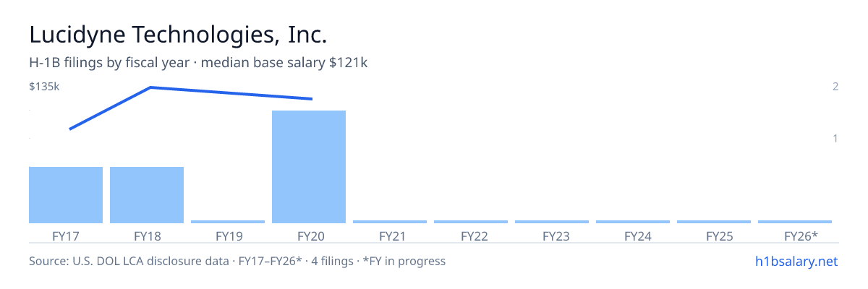
Task: Click the FY17 axis label
Action: [x=66, y=236]
